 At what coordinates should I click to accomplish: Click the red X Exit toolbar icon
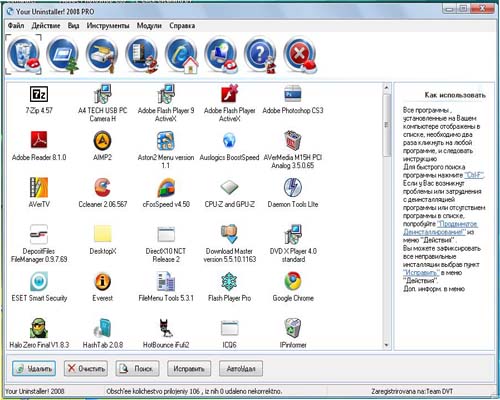tap(300, 55)
